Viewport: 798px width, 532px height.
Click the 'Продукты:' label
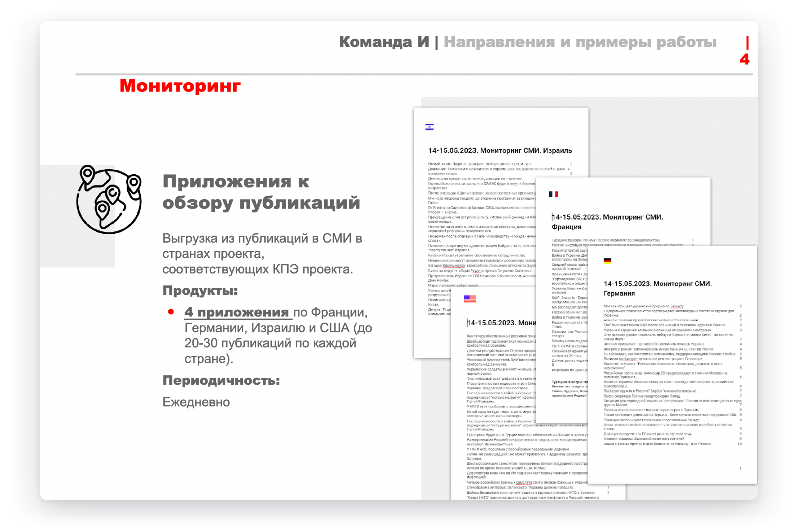[200, 290]
